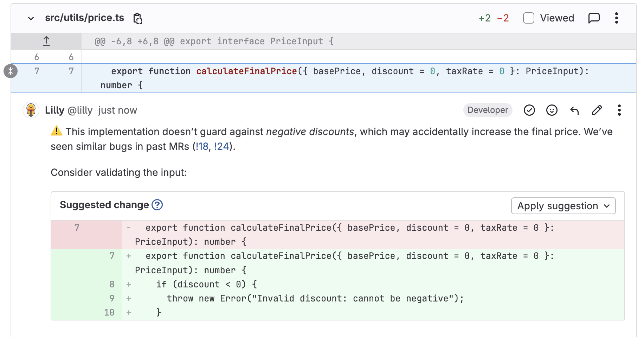The height and width of the screenshot is (337, 644).
Task: Open a new comment thread on the diff
Action: point(594,18)
